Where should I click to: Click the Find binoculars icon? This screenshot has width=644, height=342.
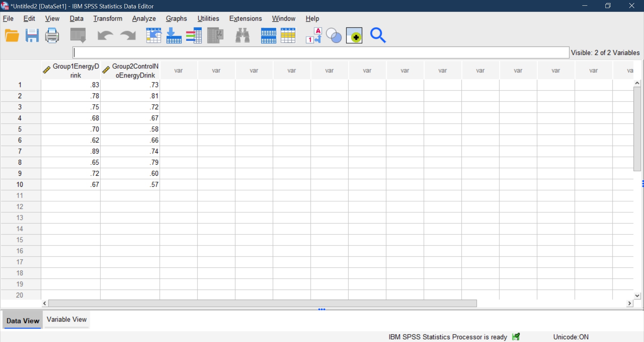243,36
